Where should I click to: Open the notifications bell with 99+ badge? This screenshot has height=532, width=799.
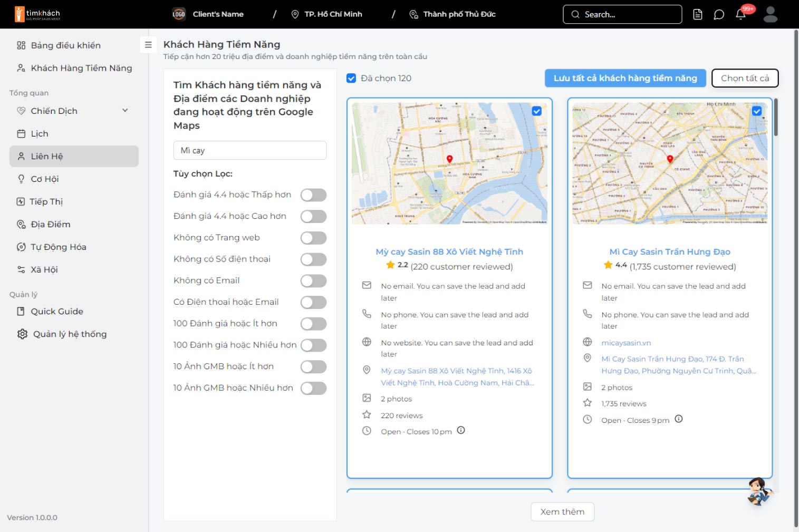(x=741, y=14)
